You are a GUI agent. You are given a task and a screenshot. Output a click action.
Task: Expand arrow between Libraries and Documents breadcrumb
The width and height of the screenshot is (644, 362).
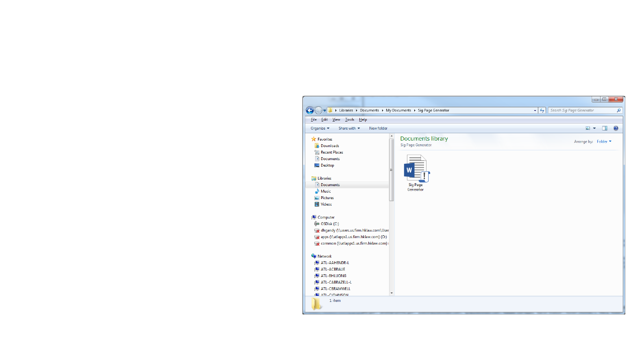pyautogui.click(x=357, y=111)
